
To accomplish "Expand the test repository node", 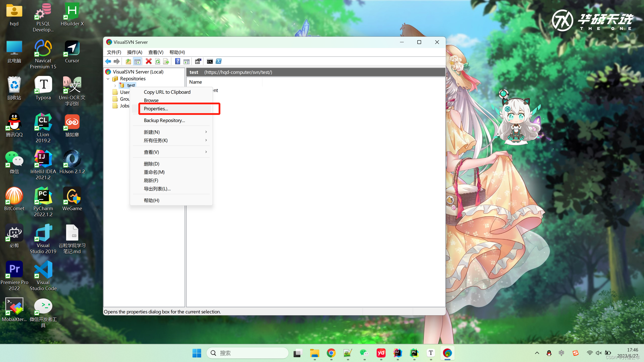I will pos(115,85).
